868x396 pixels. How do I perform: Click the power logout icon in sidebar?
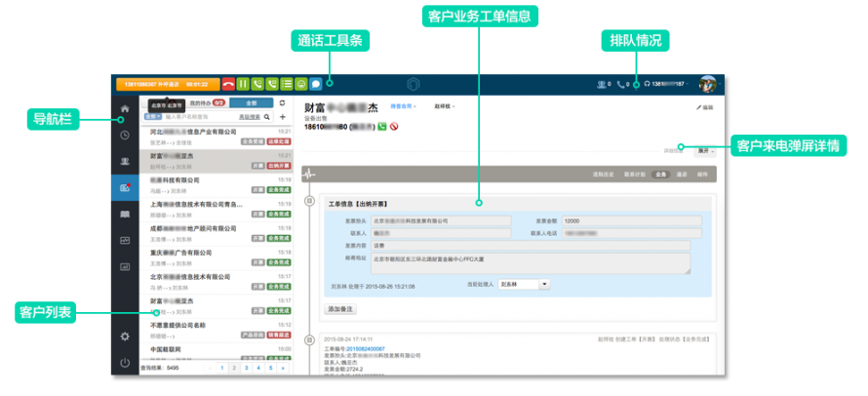pyautogui.click(x=125, y=363)
